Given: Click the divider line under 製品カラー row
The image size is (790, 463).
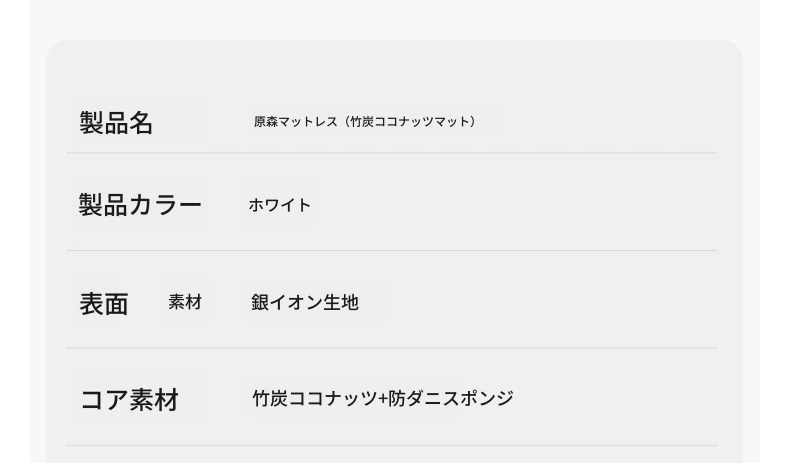Looking at the screenshot, I should (392, 250).
